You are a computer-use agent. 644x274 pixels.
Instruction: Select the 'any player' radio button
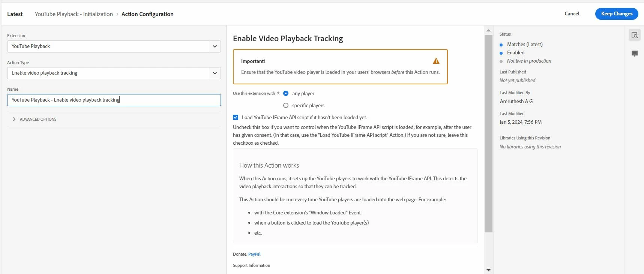tap(286, 93)
